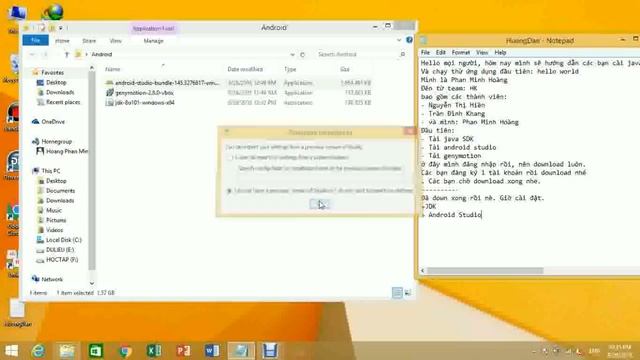Select the jdk-8u101-windows-x64 file icon
640x360 pixels.
[109, 102]
